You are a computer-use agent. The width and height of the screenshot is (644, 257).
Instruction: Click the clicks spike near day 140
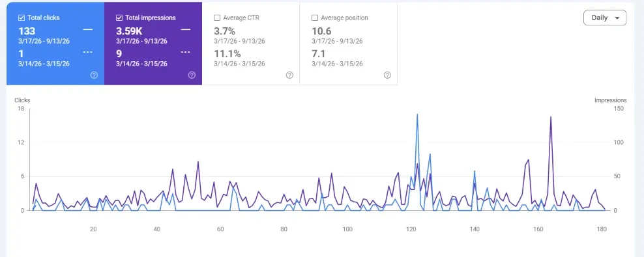coord(475,171)
